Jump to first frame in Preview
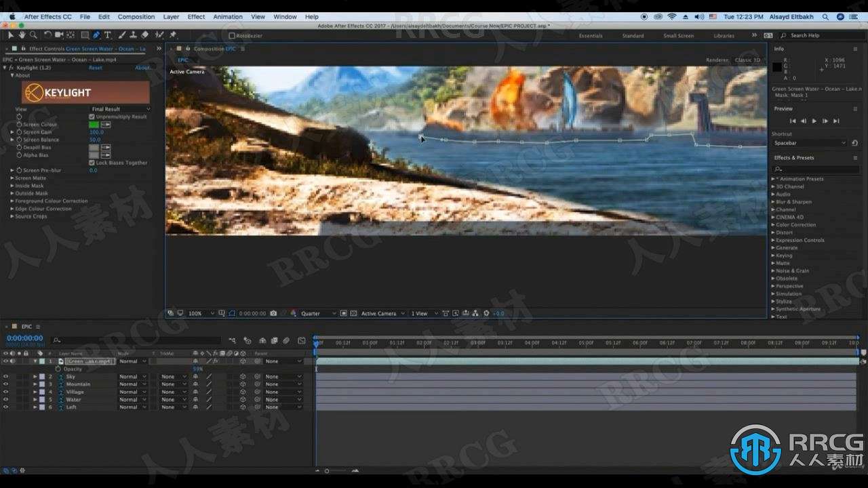The height and width of the screenshot is (488, 868). pos(792,121)
